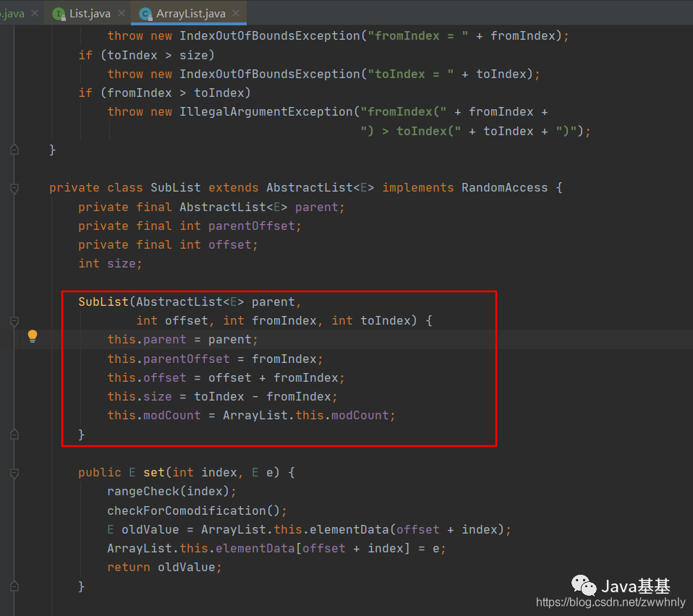Image resolution: width=693 pixels, height=616 pixels.
Task: Click 'offset' in 'private final int offset;'
Action: coord(230,244)
